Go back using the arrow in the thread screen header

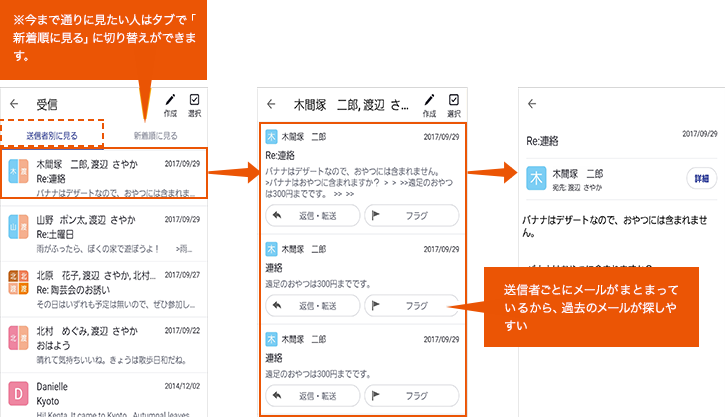[x=272, y=103]
